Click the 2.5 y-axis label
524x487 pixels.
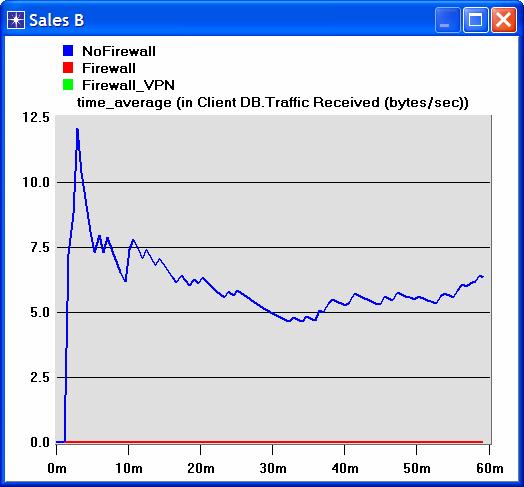[40, 377]
